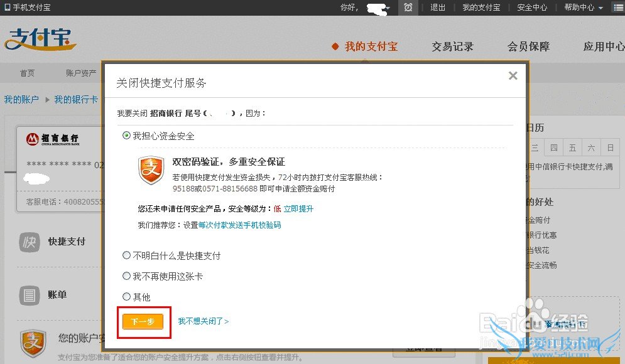The image size is (625, 364).
Task: Open the list menu icon in top bar
Action: click(x=618, y=8)
